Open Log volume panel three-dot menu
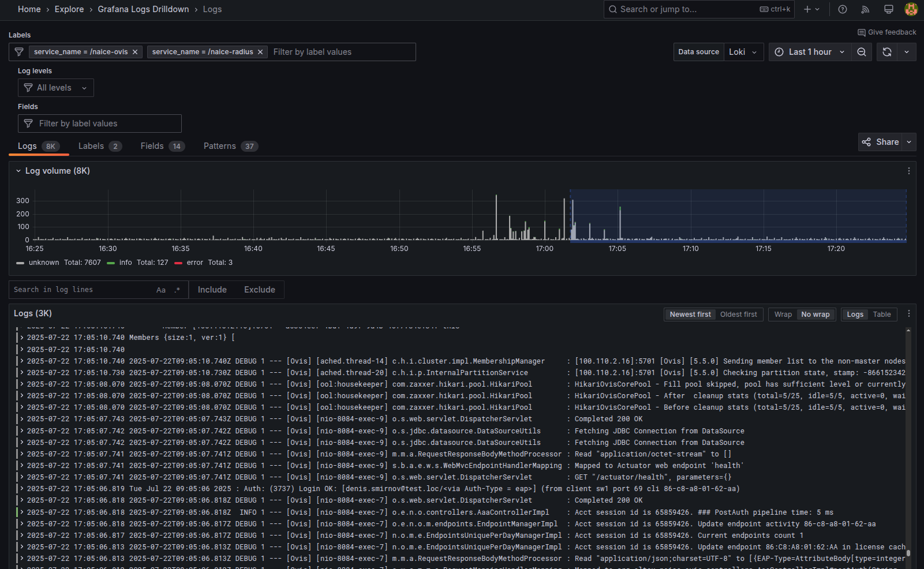 [x=908, y=171]
